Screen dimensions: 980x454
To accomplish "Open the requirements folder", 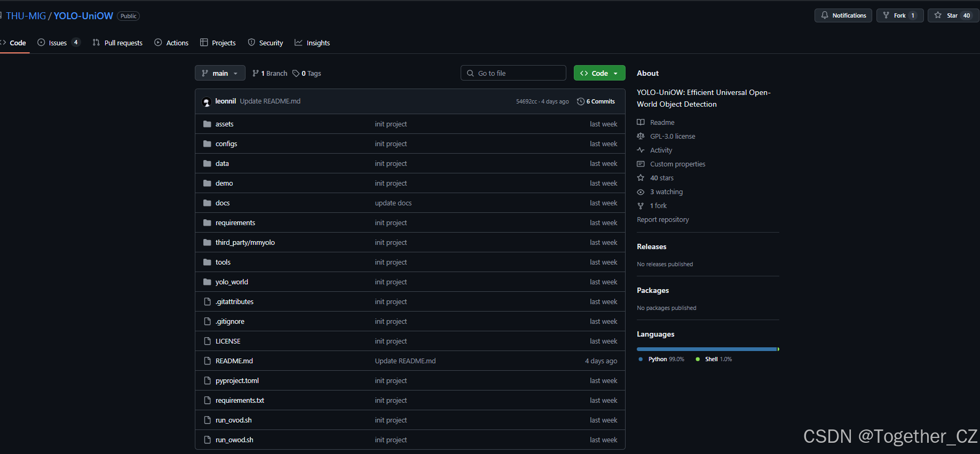I will point(235,222).
